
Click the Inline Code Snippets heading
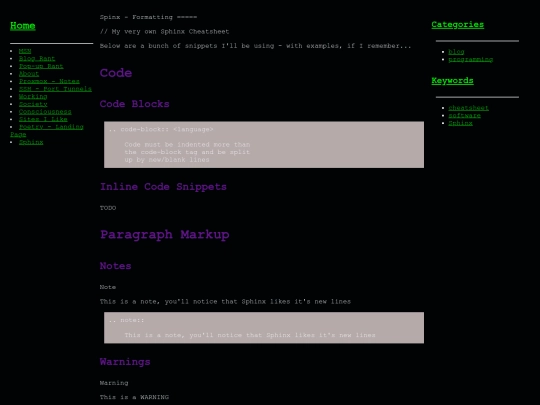(163, 187)
